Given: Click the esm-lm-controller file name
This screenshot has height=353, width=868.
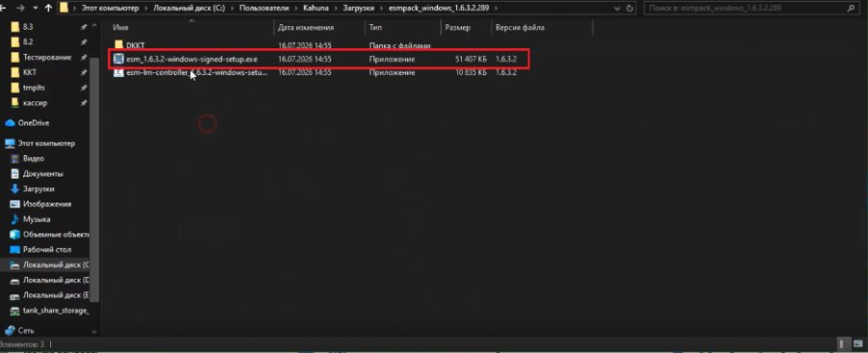Looking at the screenshot, I should [x=197, y=72].
